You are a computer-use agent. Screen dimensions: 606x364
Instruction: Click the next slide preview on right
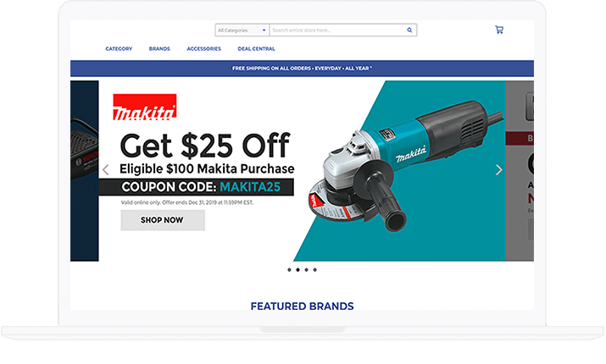point(520,171)
